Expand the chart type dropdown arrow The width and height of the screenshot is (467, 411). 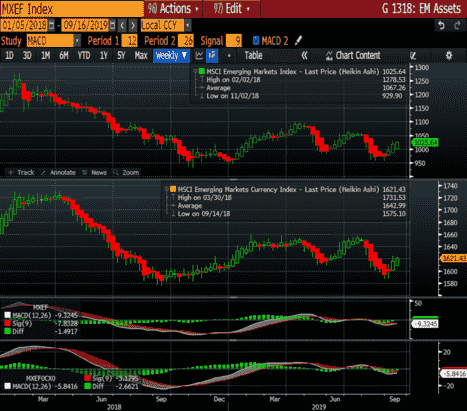tap(229, 56)
